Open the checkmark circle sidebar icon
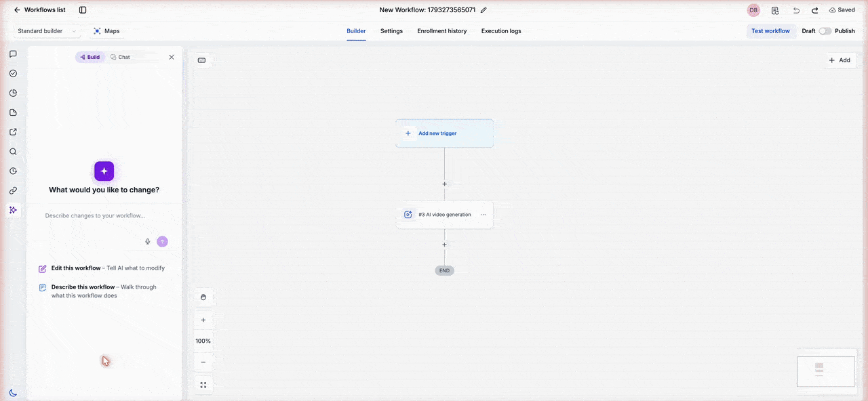This screenshot has height=401, width=868. click(13, 74)
